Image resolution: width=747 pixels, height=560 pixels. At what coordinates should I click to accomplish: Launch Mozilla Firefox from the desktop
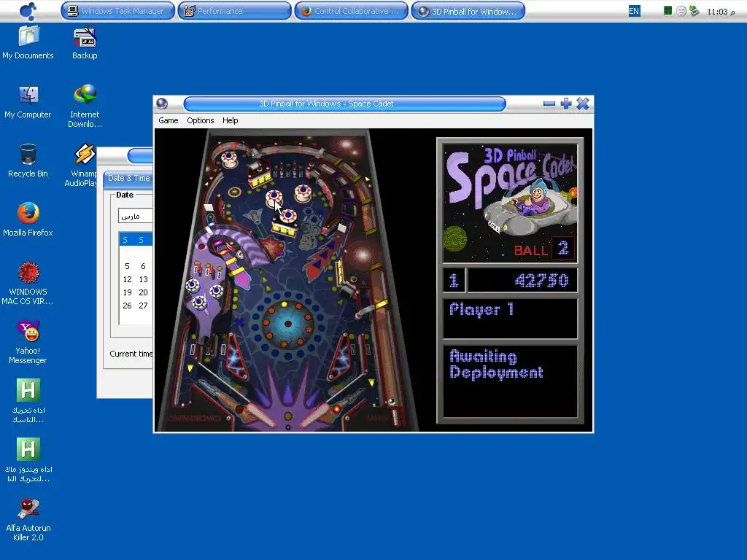pyautogui.click(x=28, y=219)
